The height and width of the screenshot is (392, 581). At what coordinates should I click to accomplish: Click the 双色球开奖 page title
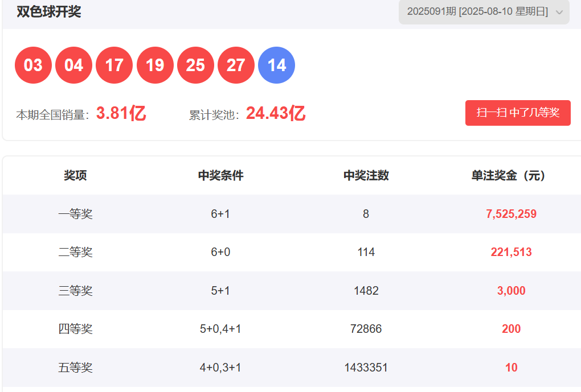pos(49,12)
